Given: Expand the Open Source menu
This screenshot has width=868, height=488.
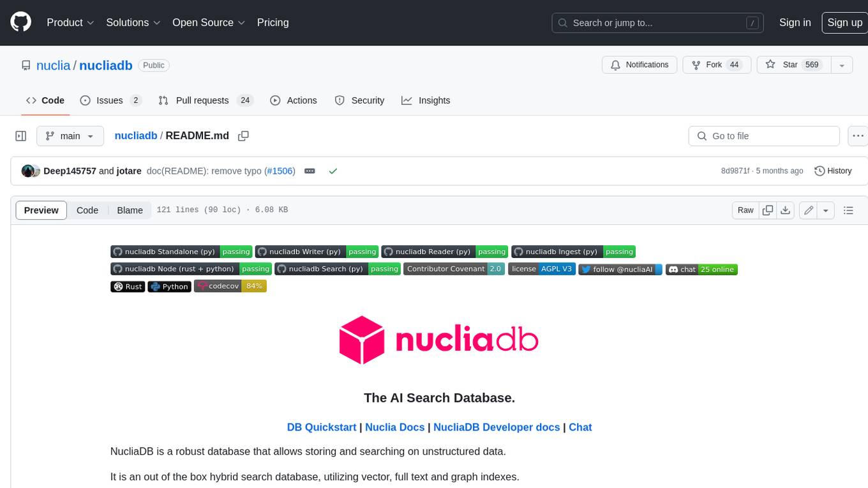Looking at the screenshot, I should coord(209,22).
